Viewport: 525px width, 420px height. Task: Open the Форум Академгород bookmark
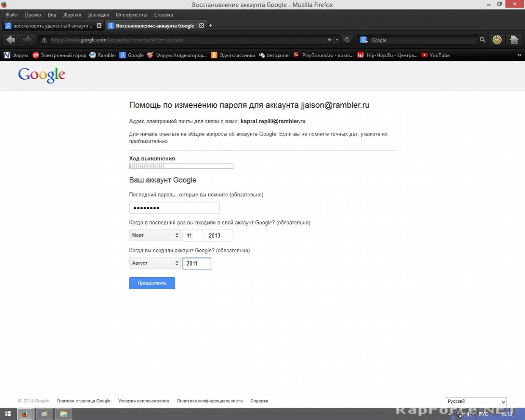[x=177, y=55]
